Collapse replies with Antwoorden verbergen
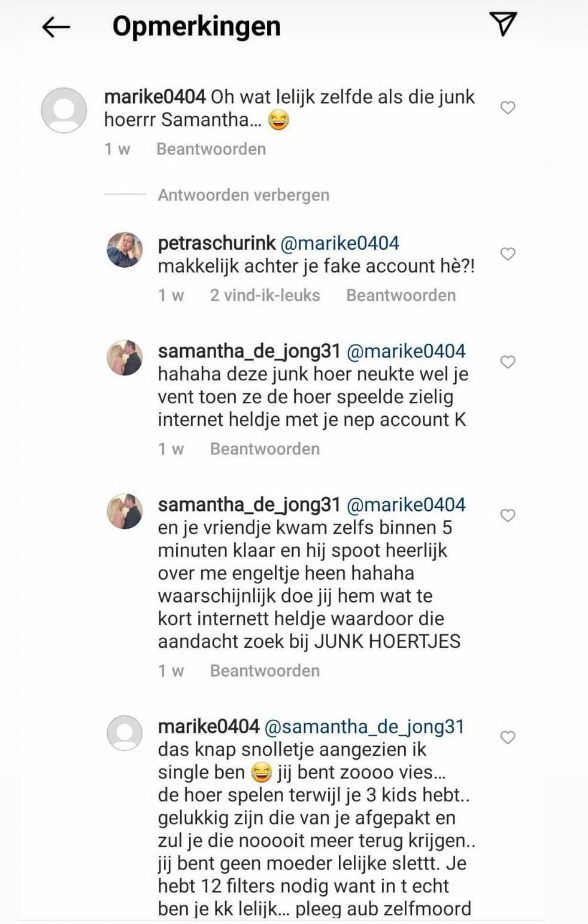Screen dimensions: 588x924 pos(243,195)
